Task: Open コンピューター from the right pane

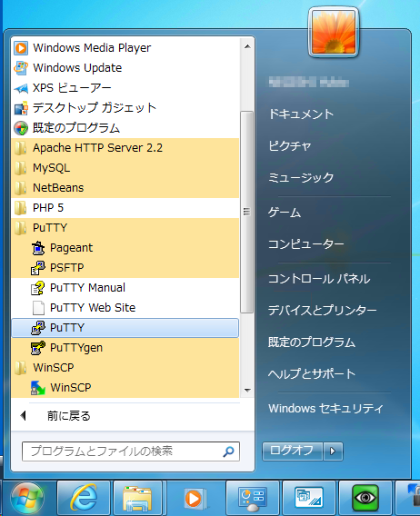Action: click(306, 244)
